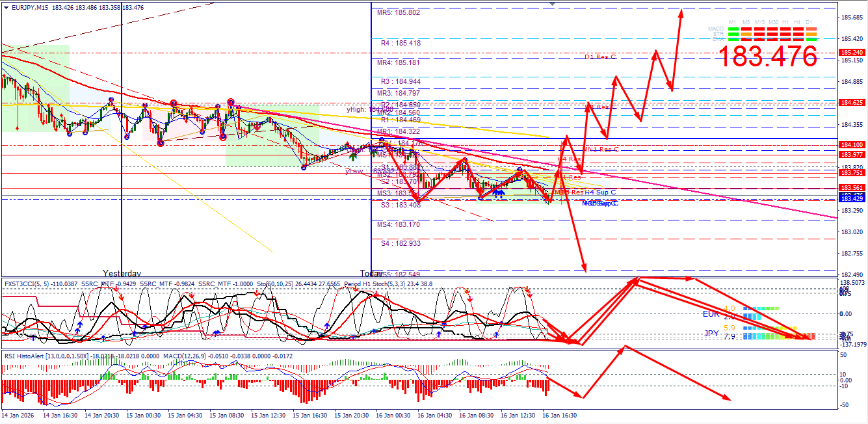The width and height of the screenshot is (868, 424).
Task: Click the red 183.751 price tag on axis
Action: pyautogui.click(x=852, y=173)
